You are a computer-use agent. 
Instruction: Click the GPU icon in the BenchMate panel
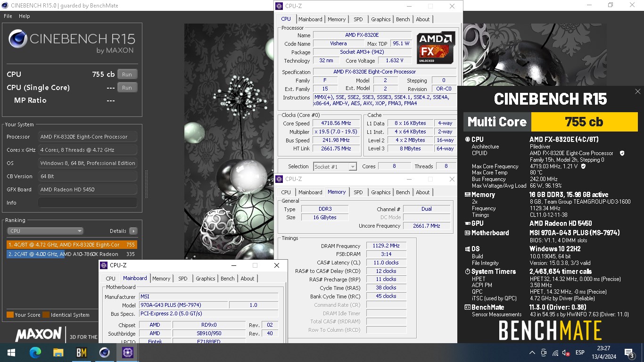[467, 223]
